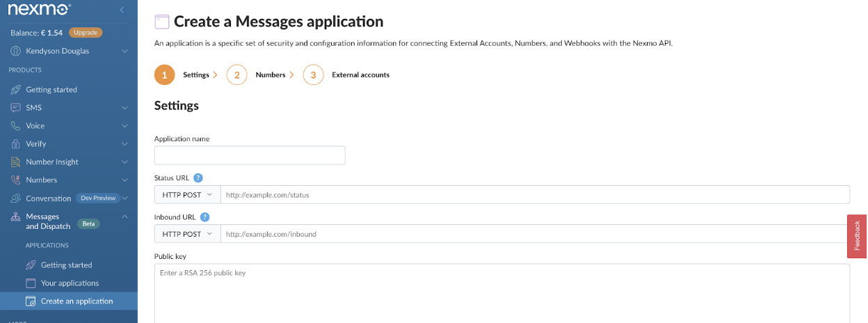This screenshot has height=323, width=868.
Task: Go to step 2 Numbers
Action: [236, 74]
